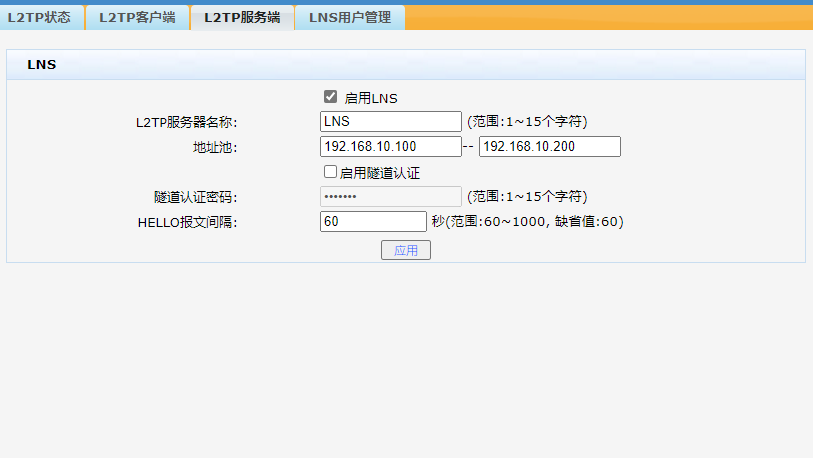The width and height of the screenshot is (813, 458).
Task: Click the address pool end field 192.168.10.200
Action: coord(550,146)
